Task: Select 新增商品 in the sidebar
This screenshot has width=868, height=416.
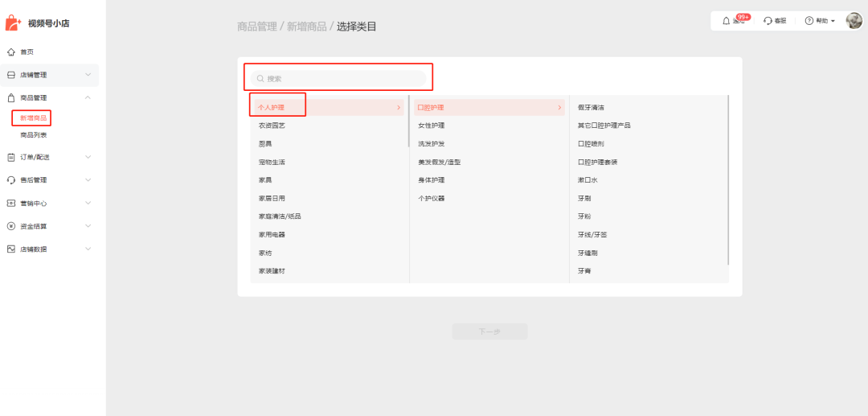Action: (34, 118)
